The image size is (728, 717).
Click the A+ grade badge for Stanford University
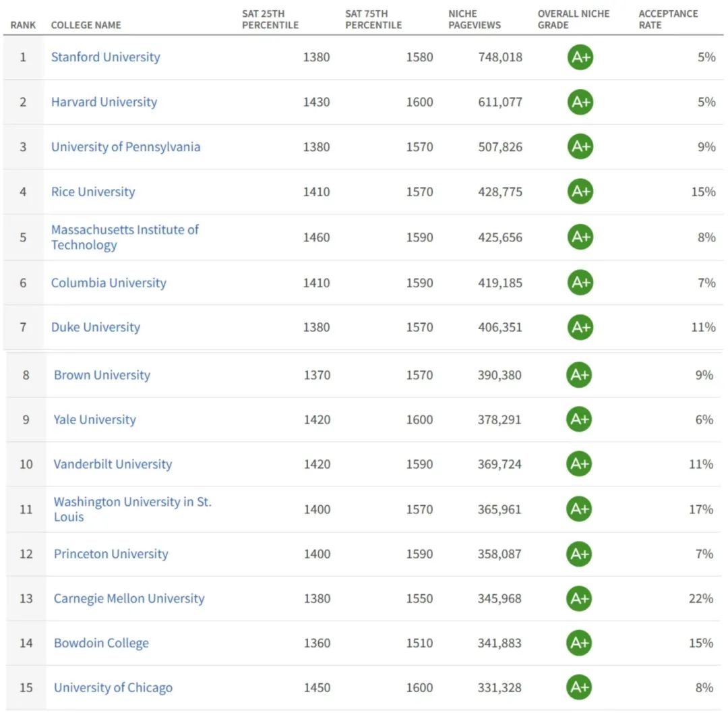click(x=580, y=57)
